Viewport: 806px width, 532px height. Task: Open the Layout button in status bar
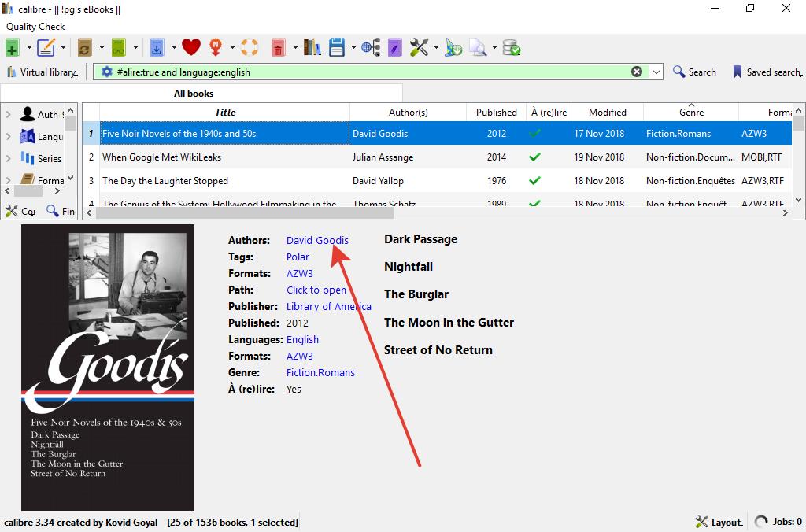(719, 523)
